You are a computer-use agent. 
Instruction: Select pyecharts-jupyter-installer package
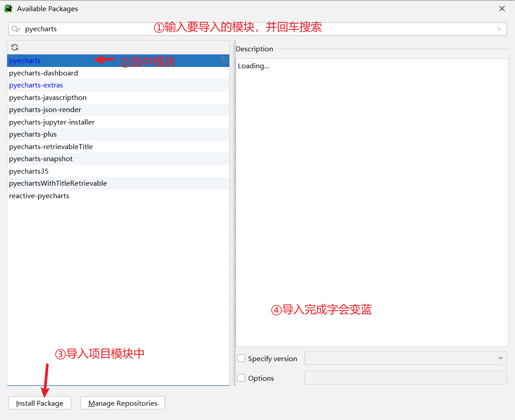(x=118, y=122)
